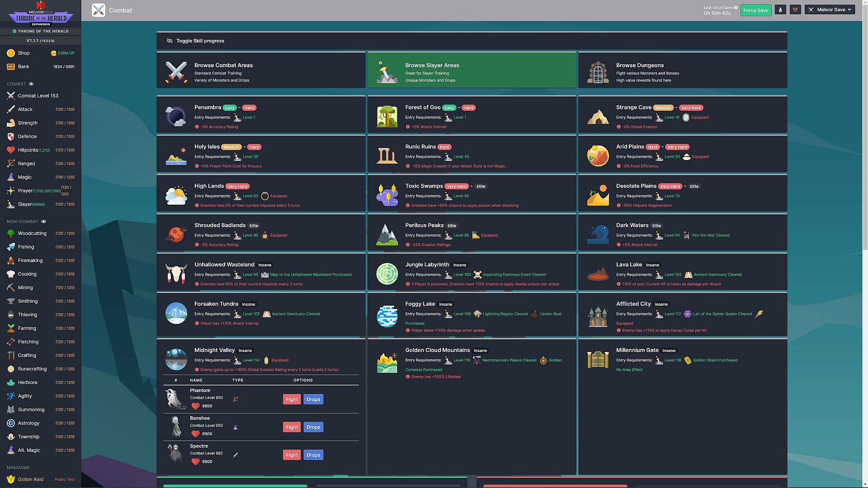The image size is (868, 488).
Task: Select the Thieving skill icon
Action: [x=11, y=315]
